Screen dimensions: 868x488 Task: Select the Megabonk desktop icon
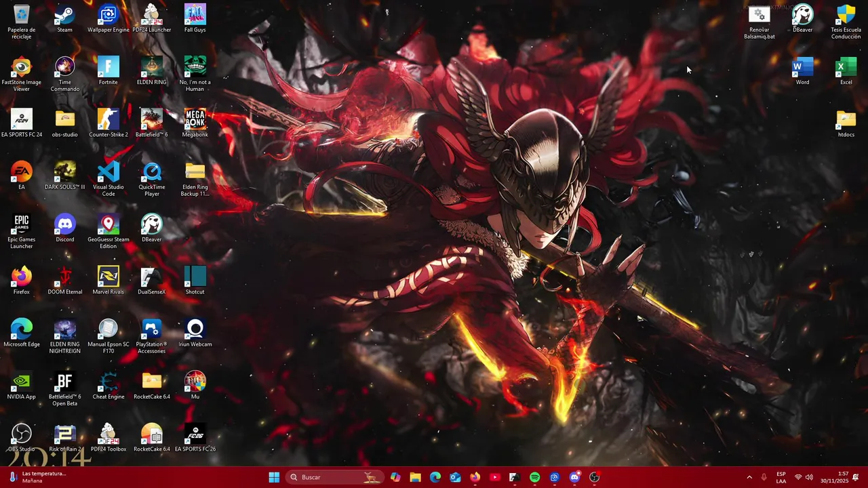(x=195, y=123)
